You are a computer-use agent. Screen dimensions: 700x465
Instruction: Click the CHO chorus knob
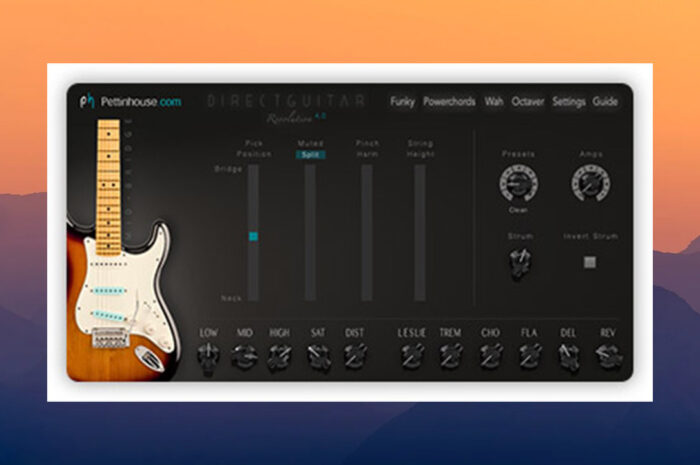(x=491, y=356)
